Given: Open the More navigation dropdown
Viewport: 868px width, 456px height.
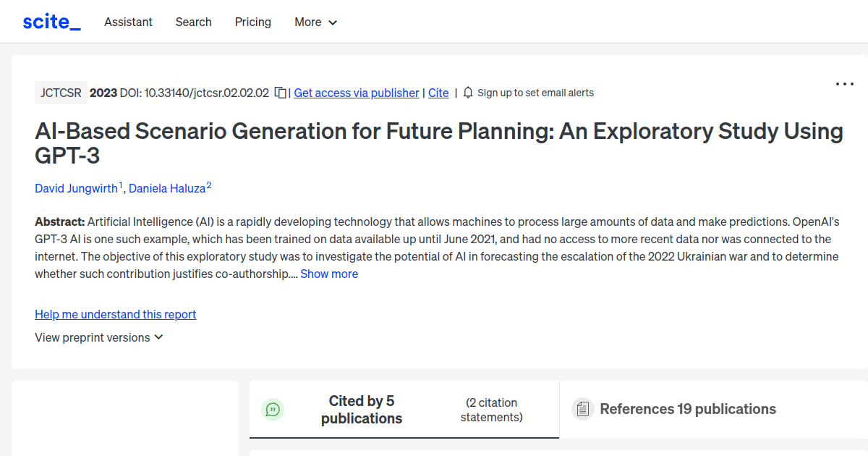Looking at the screenshot, I should point(315,22).
